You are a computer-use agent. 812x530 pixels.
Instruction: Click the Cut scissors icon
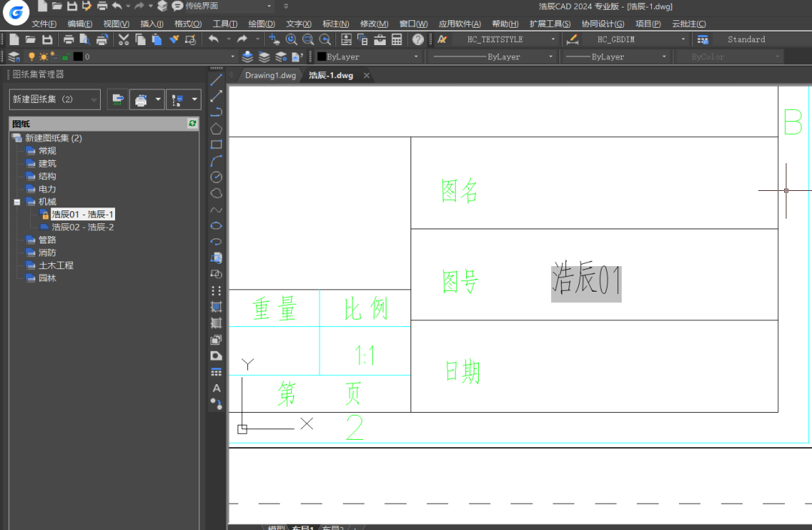123,39
